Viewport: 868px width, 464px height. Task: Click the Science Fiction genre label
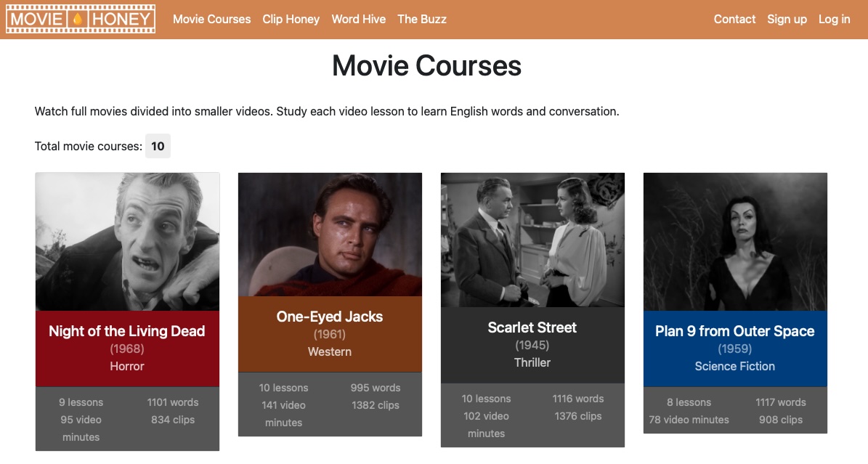(x=734, y=366)
